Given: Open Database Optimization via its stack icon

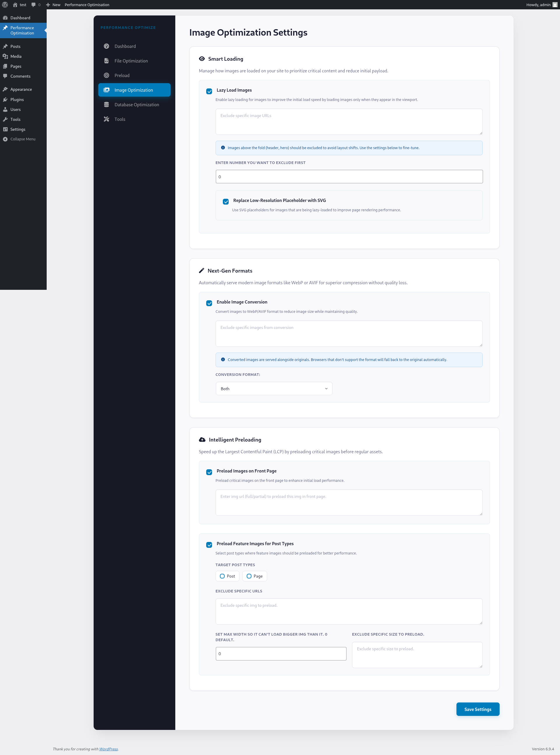Looking at the screenshot, I should (106, 104).
